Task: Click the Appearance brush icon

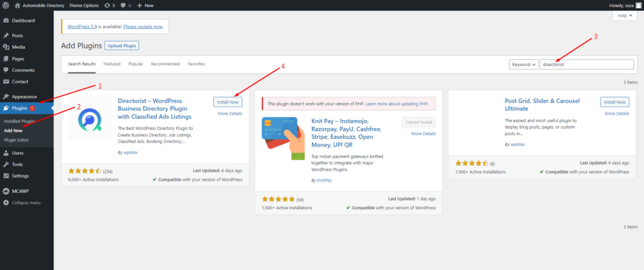Action: (x=6, y=97)
